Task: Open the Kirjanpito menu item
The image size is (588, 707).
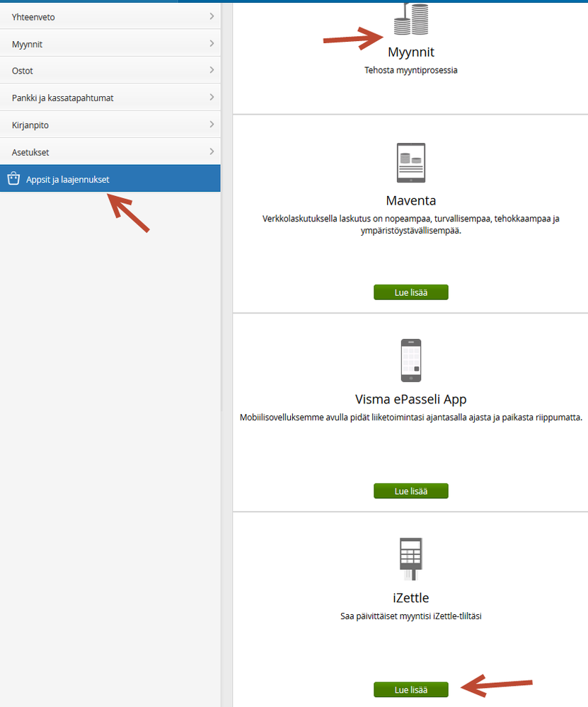Action: click(110, 125)
